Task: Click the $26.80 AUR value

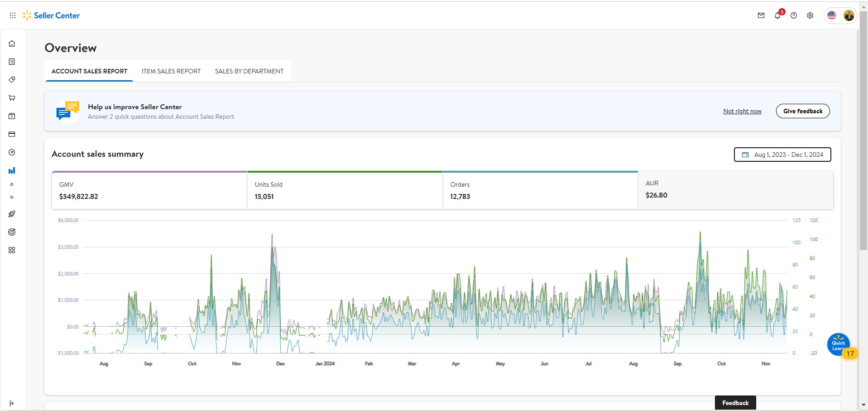Action: click(657, 195)
